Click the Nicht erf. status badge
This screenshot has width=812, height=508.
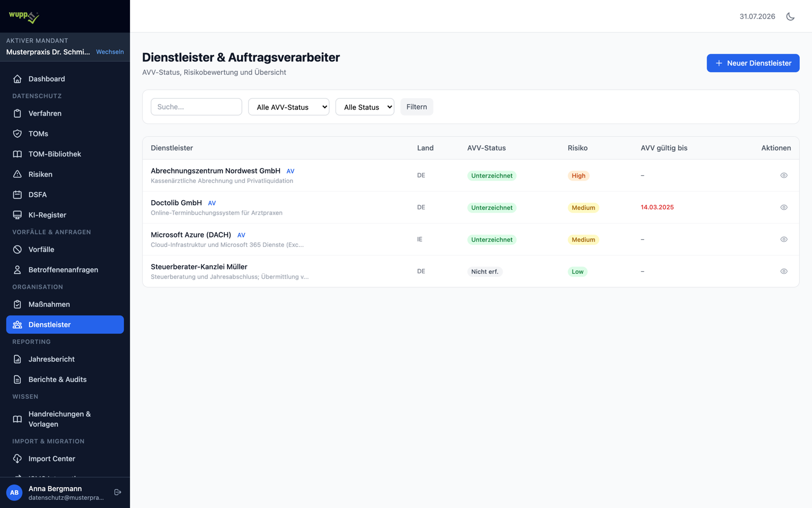[485, 272]
